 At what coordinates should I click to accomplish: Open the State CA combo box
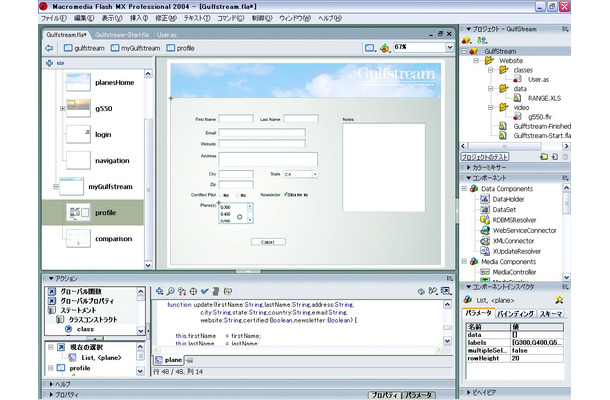click(301, 174)
